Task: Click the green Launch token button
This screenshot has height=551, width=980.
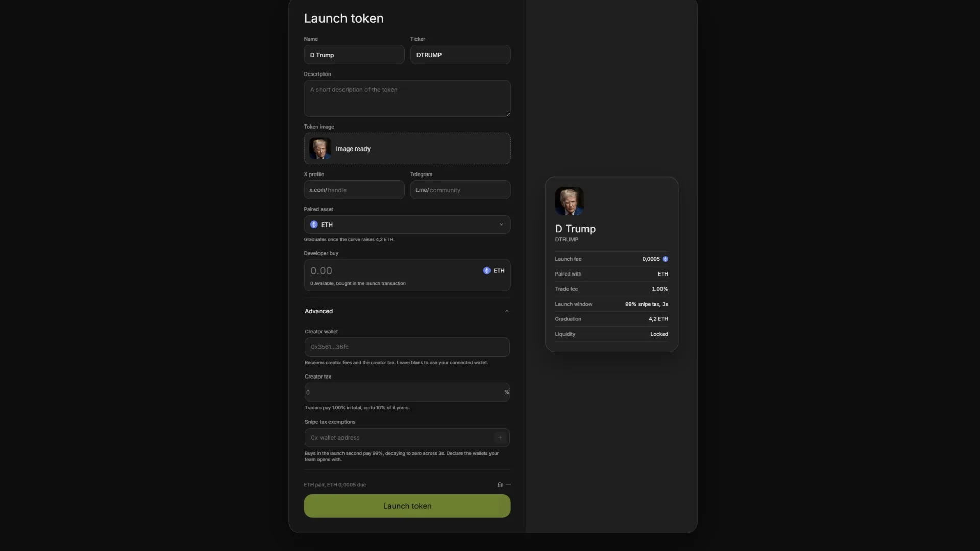Action: [407, 506]
